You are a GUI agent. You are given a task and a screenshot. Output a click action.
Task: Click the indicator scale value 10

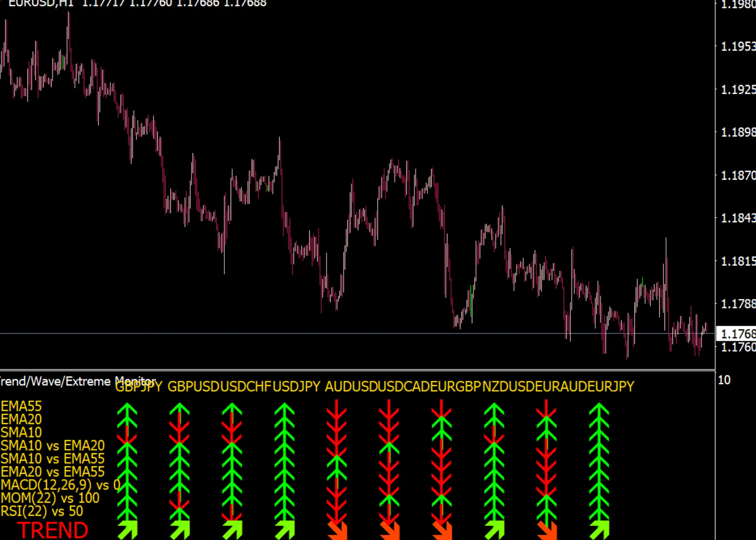[x=724, y=380]
